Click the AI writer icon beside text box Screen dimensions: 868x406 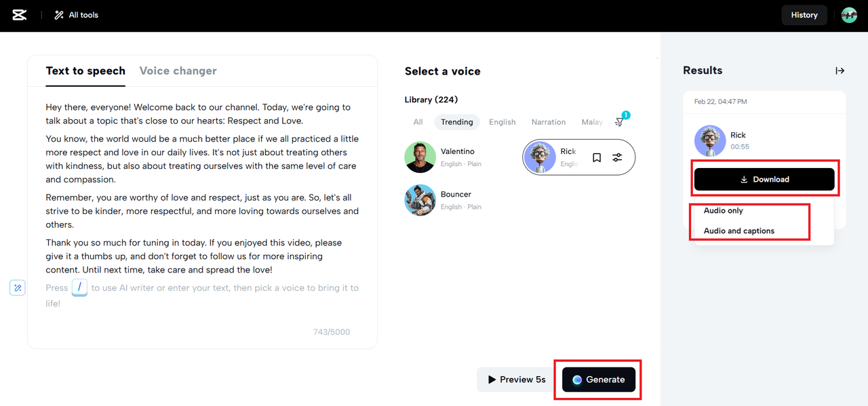18,288
